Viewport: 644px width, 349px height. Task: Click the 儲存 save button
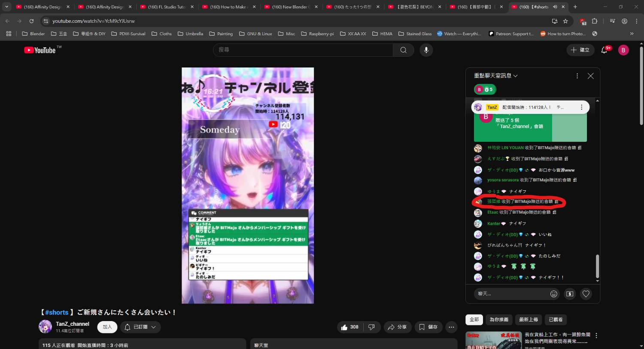pyautogui.click(x=428, y=327)
